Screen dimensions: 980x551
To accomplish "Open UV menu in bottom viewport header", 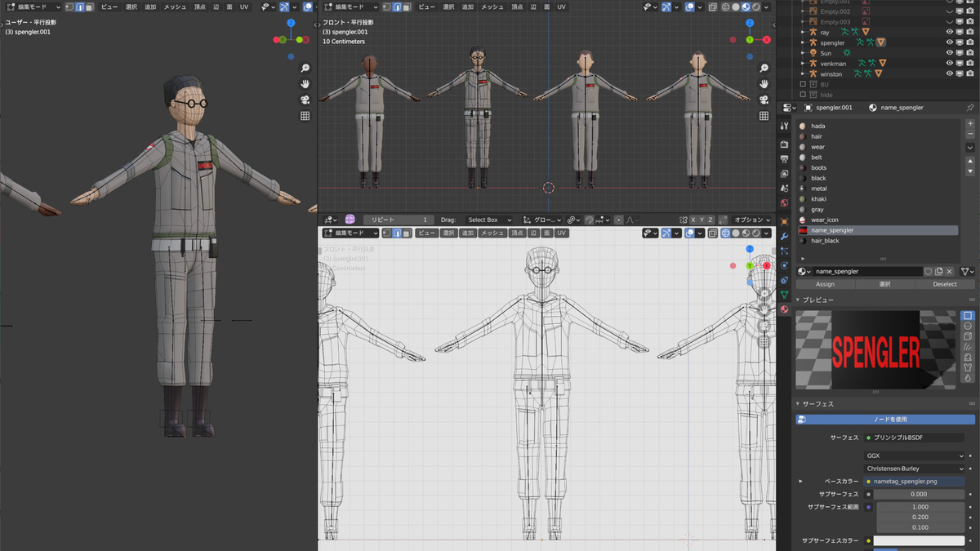I will tap(561, 233).
